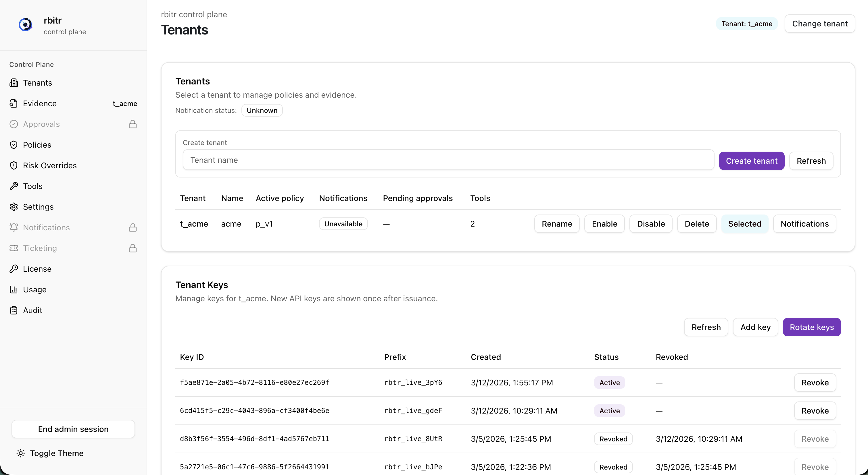Toggle Theme using the sun icon

click(x=21, y=453)
